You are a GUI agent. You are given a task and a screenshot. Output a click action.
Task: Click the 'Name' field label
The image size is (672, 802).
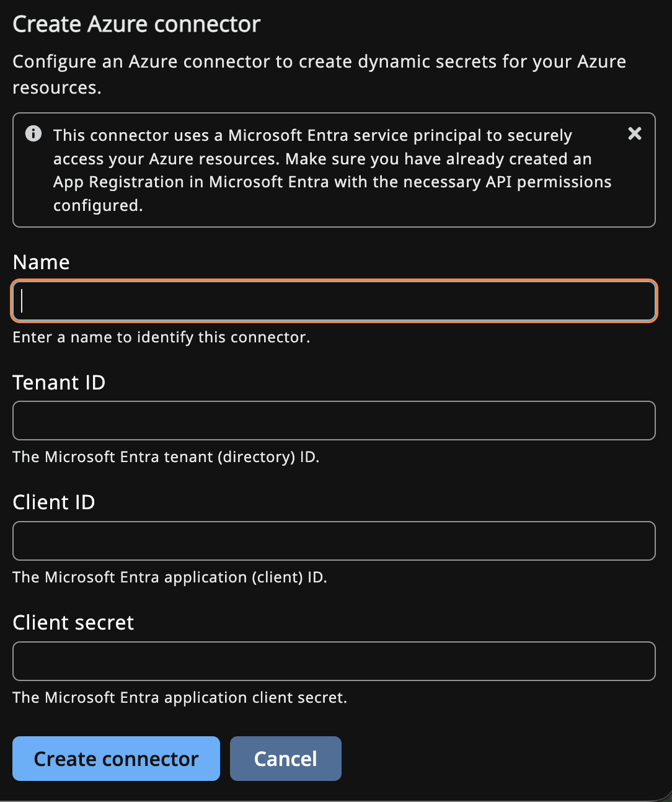click(41, 262)
